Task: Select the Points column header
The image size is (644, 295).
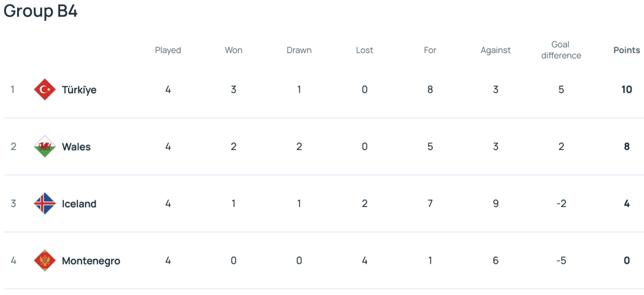Action: coord(627,50)
